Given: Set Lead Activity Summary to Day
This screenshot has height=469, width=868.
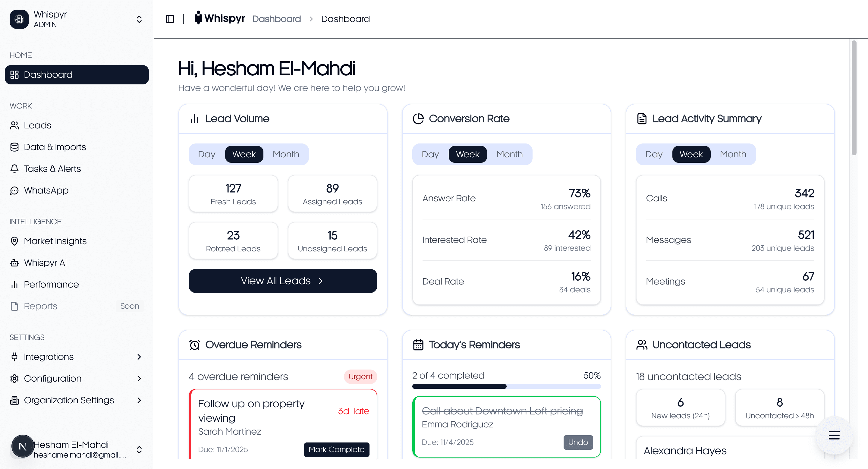Looking at the screenshot, I should 654,154.
